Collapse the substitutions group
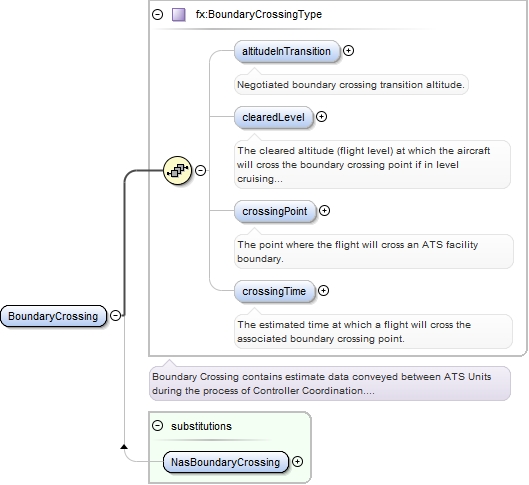Image resolution: width=529 pixels, height=485 pixels. (x=158, y=426)
